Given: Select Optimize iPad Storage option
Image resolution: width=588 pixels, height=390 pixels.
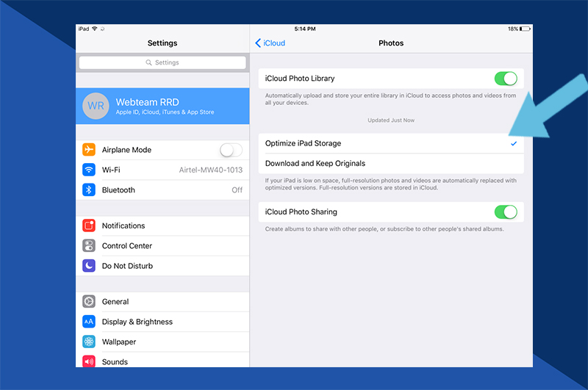Looking at the screenshot, I should 391,143.
